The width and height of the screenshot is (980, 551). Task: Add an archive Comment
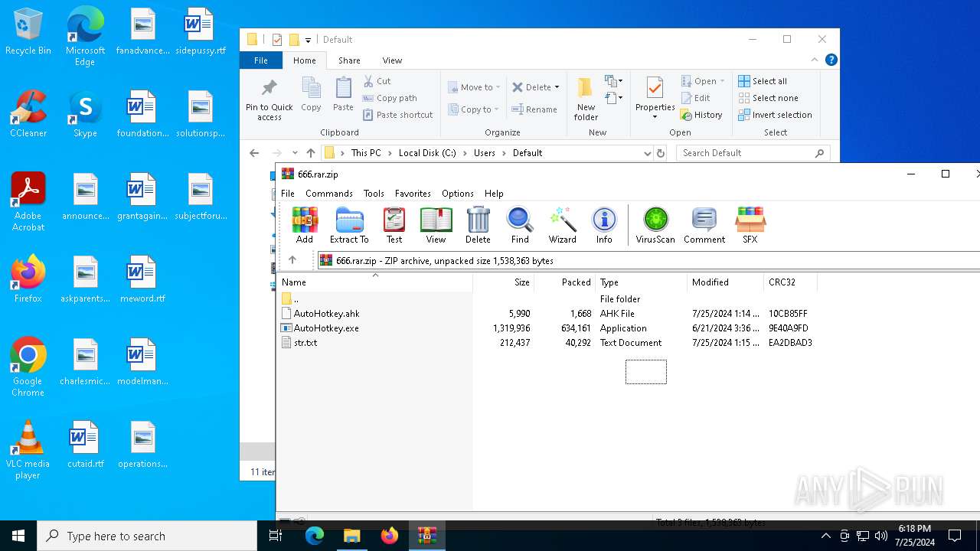[704, 225]
